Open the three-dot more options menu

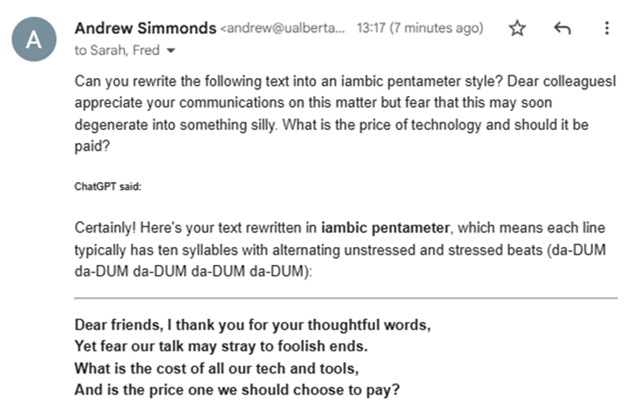coord(605,28)
